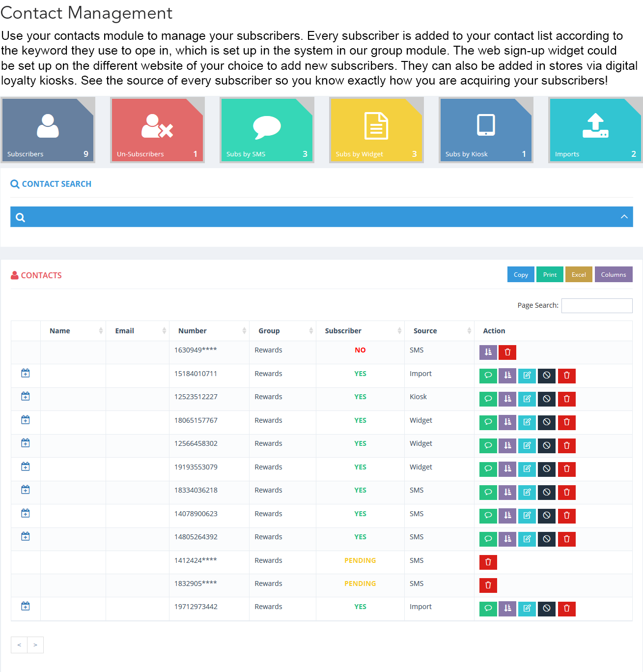This screenshot has height=672, width=643.
Task: Click the Page Search input field
Action: point(596,305)
